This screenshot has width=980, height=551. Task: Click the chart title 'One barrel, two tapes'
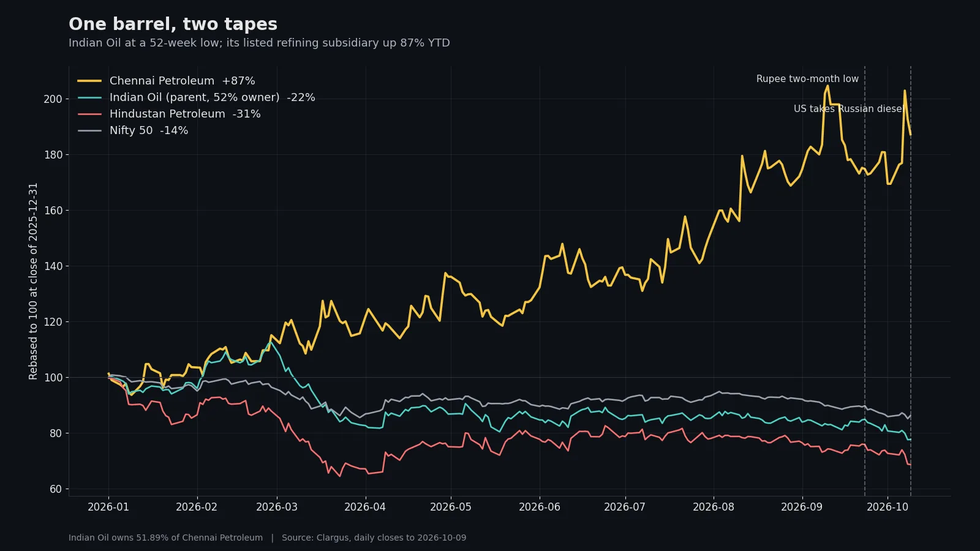[173, 24]
